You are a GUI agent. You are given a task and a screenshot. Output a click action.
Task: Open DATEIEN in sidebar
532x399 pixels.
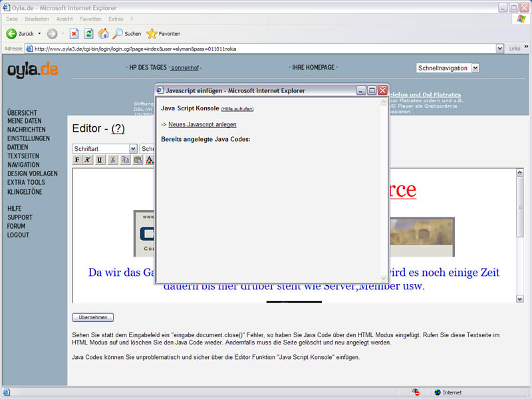18,147
